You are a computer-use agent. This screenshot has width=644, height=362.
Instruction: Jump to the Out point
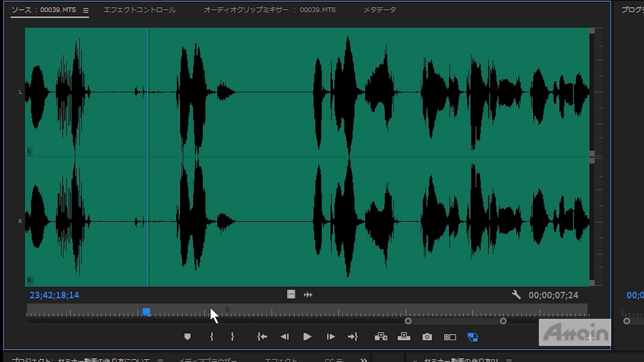pyautogui.click(x=353, y=337)
